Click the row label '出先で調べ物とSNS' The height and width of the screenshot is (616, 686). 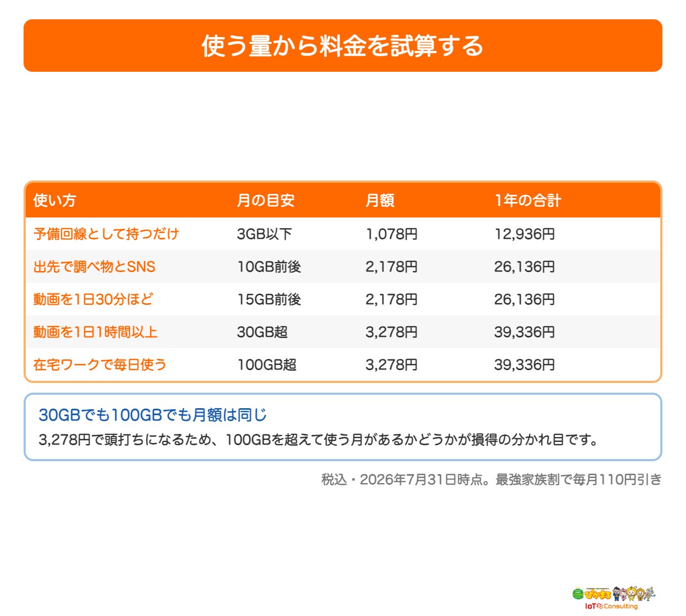(94, 266)
